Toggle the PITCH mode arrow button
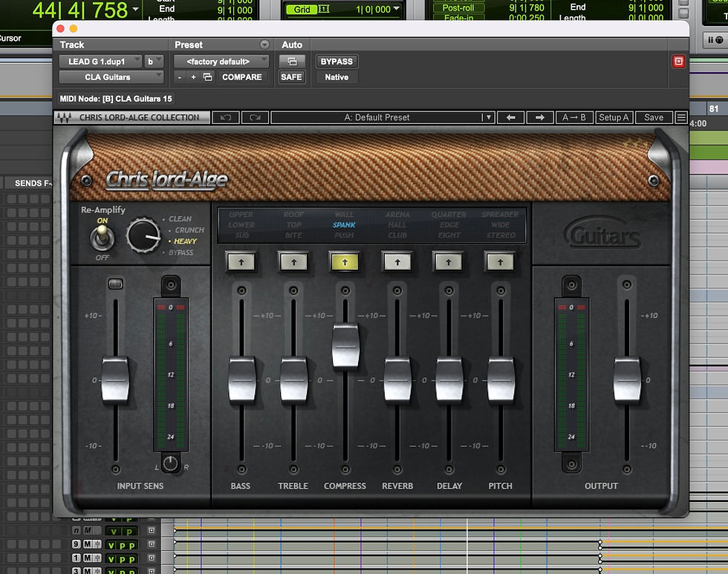The width and height of the screenshot is (728, 574). point(500,262)
